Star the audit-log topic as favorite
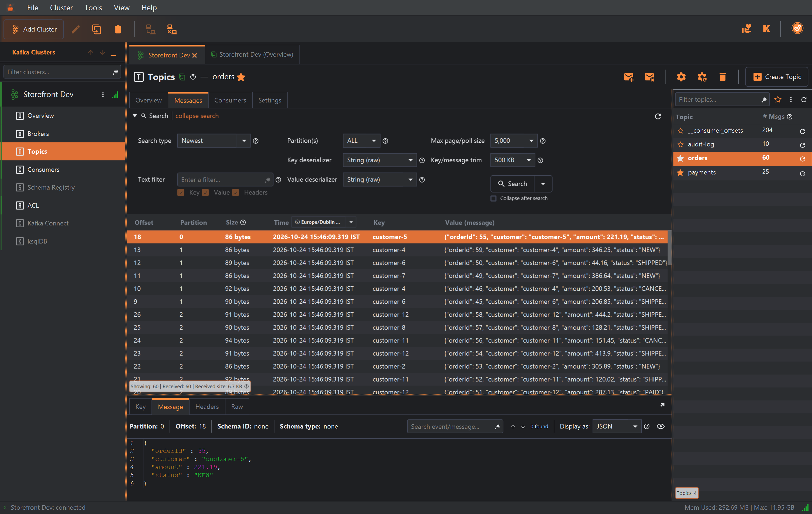This screenshot has height=514, width=812. click(680, 144)
